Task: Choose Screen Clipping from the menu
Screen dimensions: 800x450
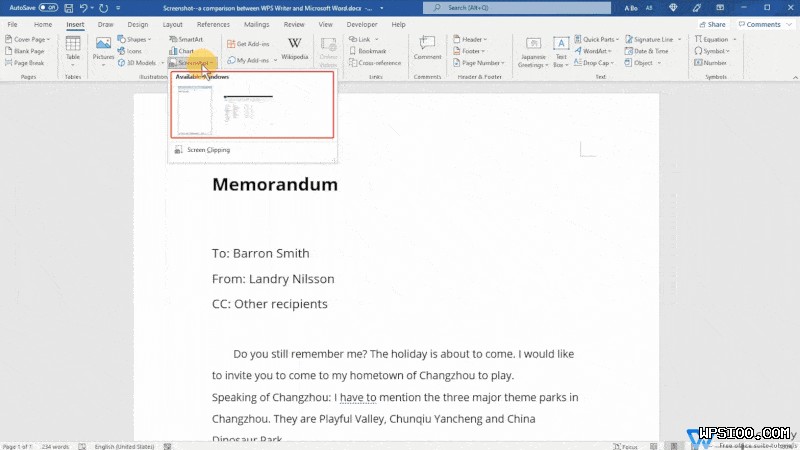Action: coord(208,150)
